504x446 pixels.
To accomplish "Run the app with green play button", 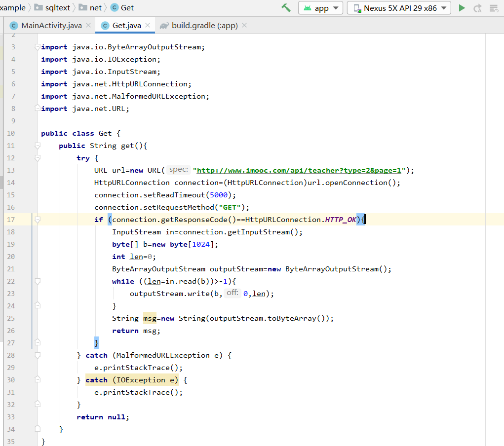I will pyautogui.click(x=462, y=8).
